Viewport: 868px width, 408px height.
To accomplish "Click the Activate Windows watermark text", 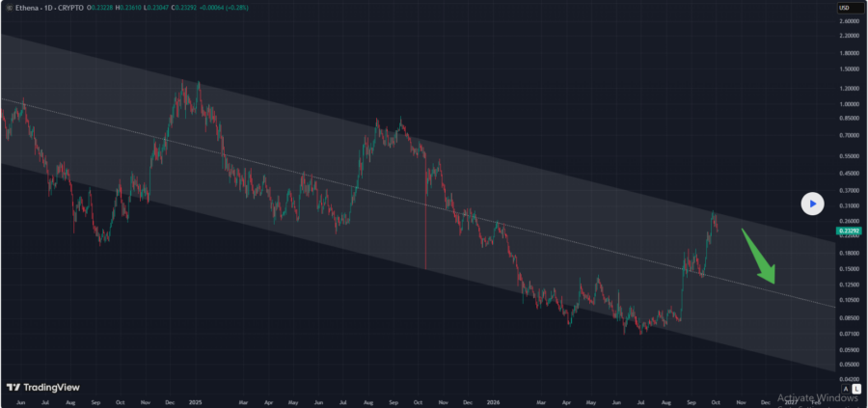I will [817, 397].
